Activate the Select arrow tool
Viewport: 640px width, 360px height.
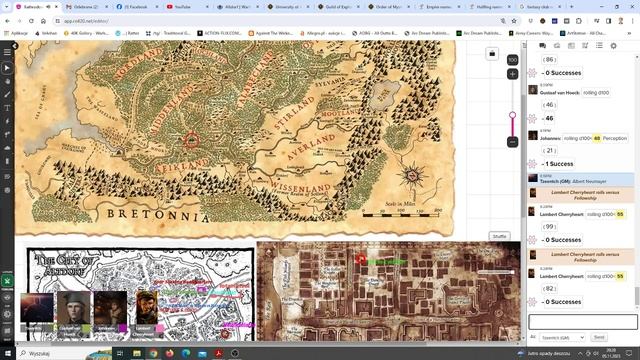(x=7, y=68)
